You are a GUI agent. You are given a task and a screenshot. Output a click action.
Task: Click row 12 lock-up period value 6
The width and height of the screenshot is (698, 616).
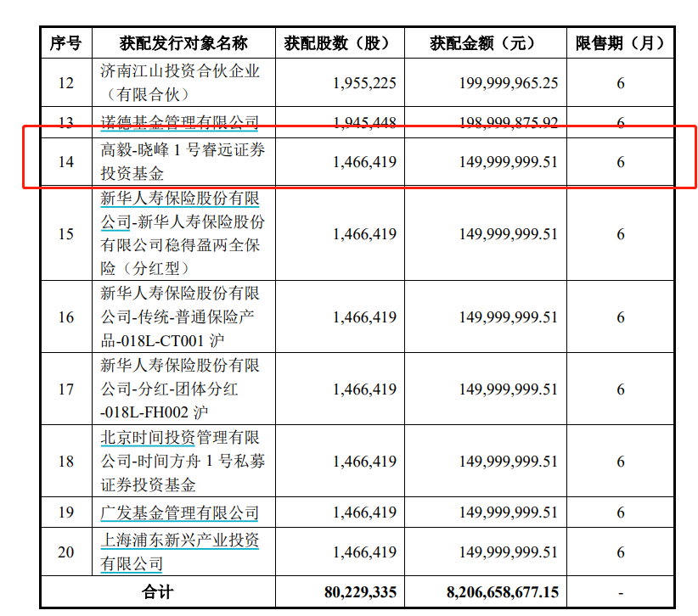pyautogui.click(x=621, y=82)
